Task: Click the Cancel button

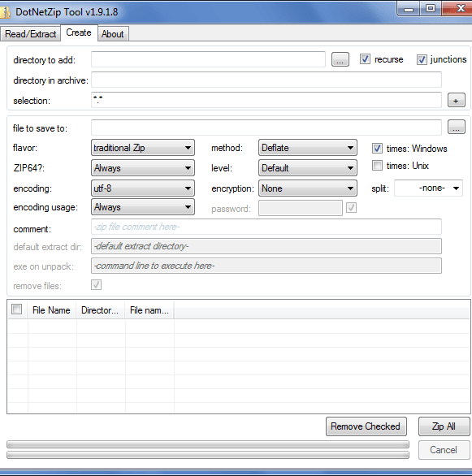Action: point(444,449)
